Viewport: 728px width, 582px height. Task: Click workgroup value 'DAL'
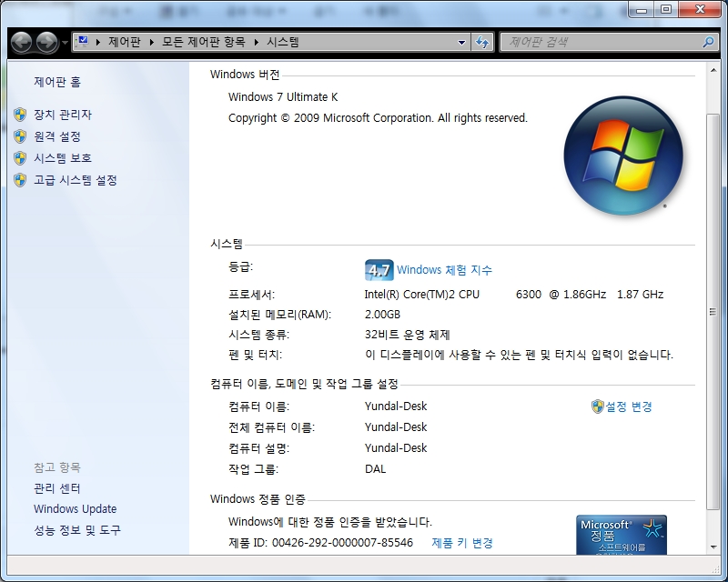coord(375,468)
